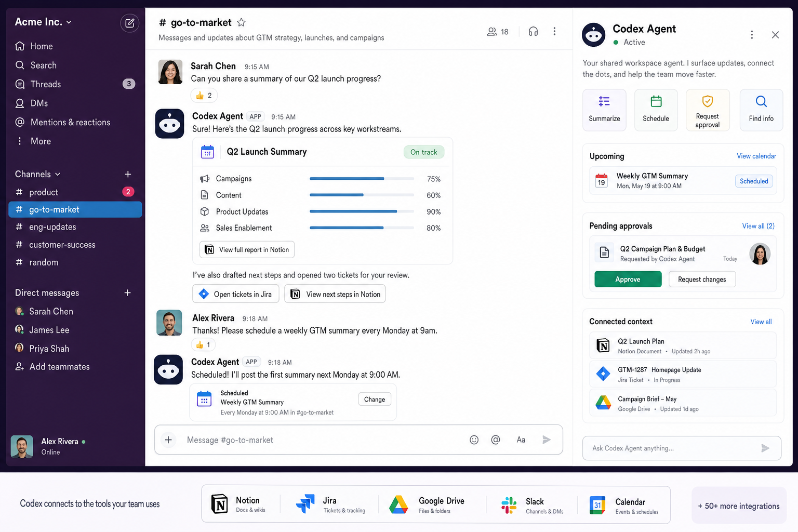Open the eng-updates channel
This screenshot has width=798, height=532.
[x=75, y=227]
